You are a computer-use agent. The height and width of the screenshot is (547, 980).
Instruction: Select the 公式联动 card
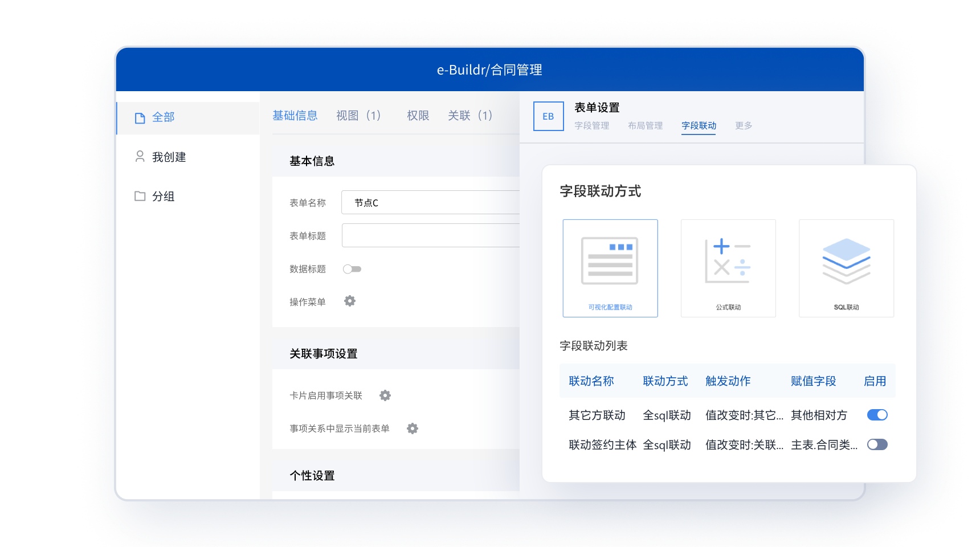(x=728, y=268)
